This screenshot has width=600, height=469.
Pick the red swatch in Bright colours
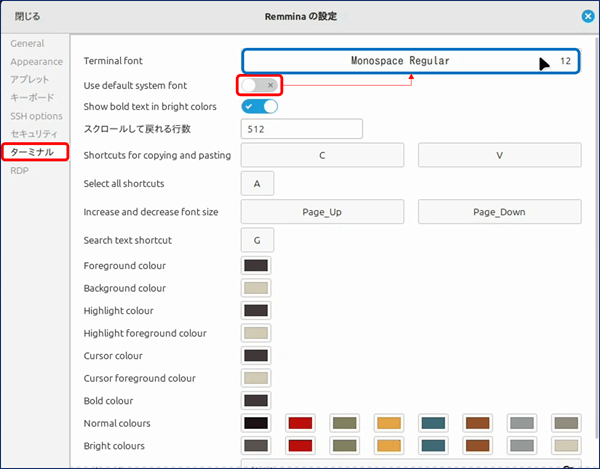(x=300, y=446)
